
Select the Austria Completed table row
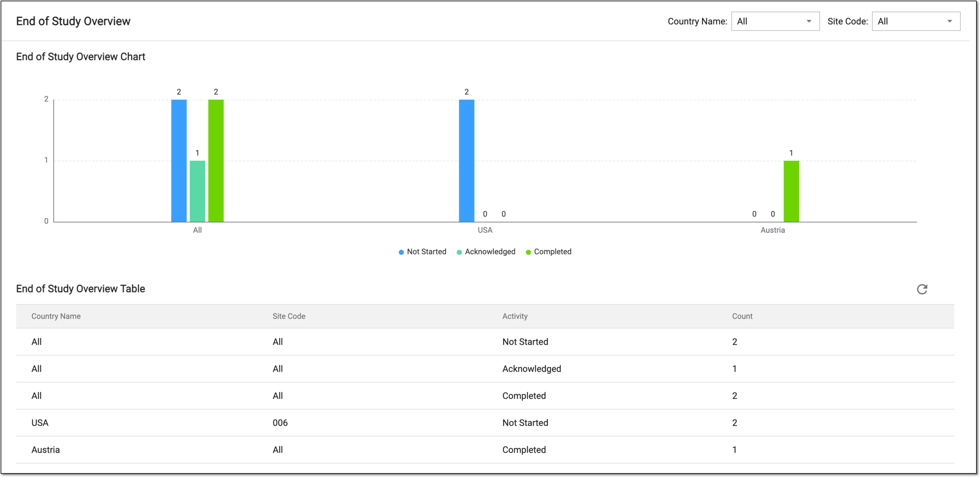485,450
